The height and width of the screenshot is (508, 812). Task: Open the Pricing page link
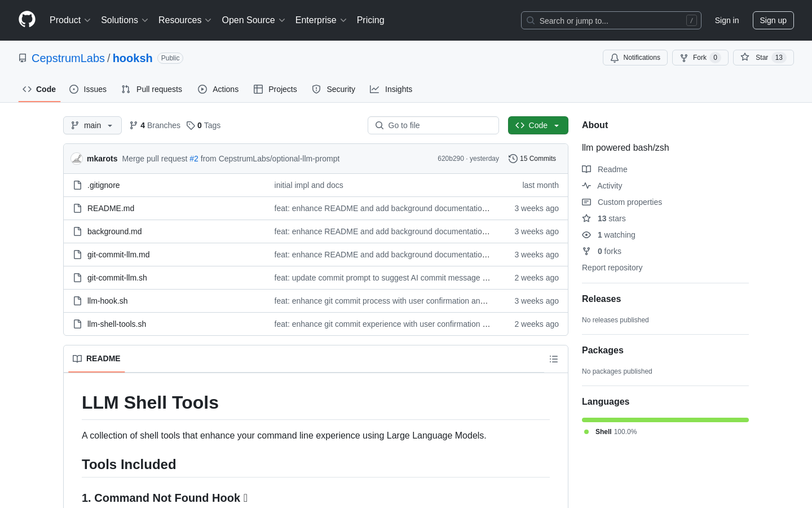point(370,20)
